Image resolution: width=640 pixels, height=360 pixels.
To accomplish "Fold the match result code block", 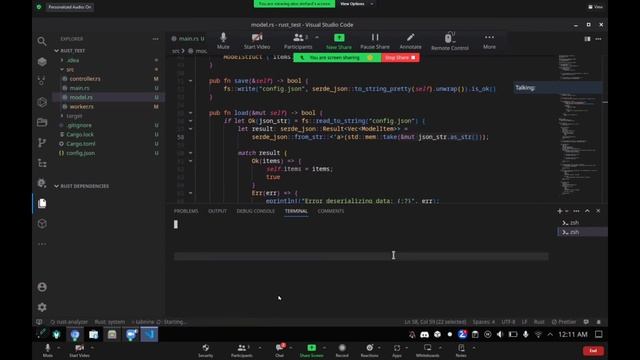I will 190,153.
